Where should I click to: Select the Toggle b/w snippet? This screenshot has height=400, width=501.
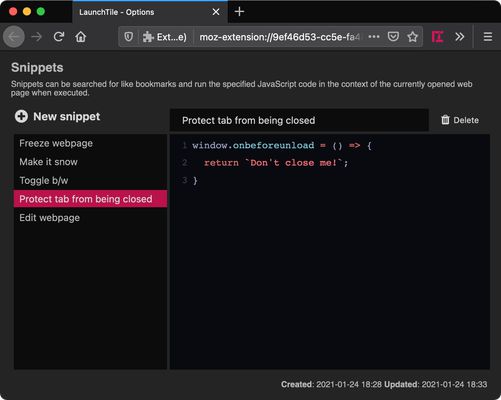point(90,181)
